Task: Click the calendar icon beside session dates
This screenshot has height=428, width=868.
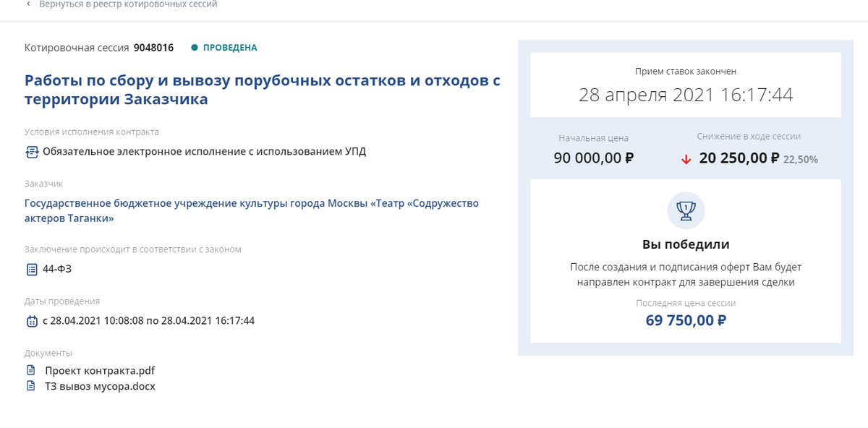Action: click(x=31, y=321)
